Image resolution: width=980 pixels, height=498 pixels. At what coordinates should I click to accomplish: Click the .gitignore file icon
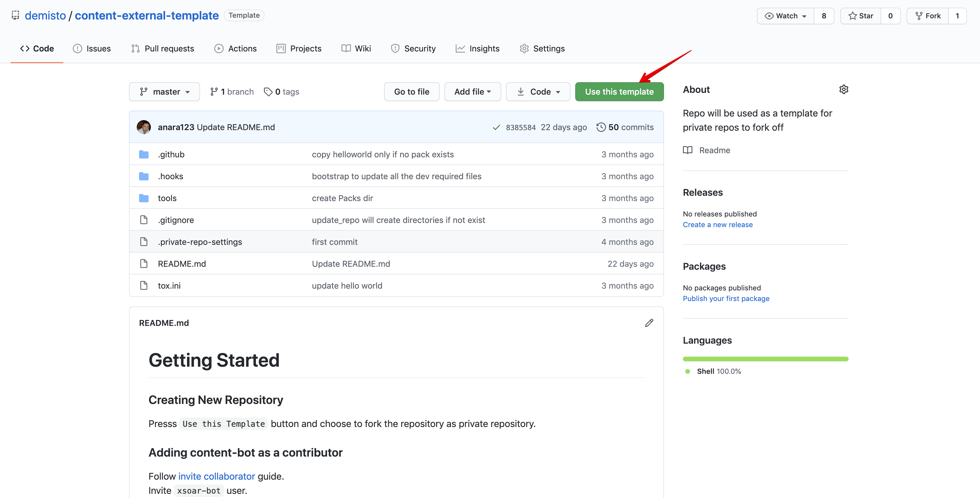(144, 220)
